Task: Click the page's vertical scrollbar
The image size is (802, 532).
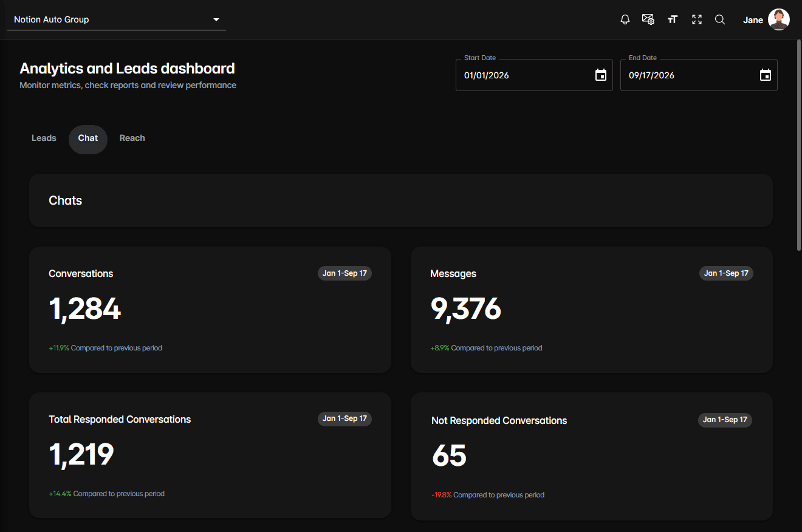Action: coord(798,145)
